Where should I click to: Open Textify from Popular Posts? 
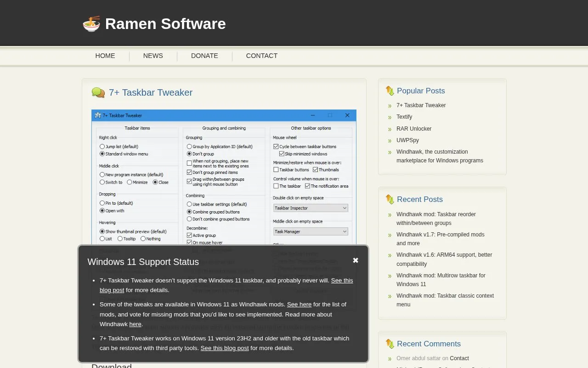coord(404,117)
